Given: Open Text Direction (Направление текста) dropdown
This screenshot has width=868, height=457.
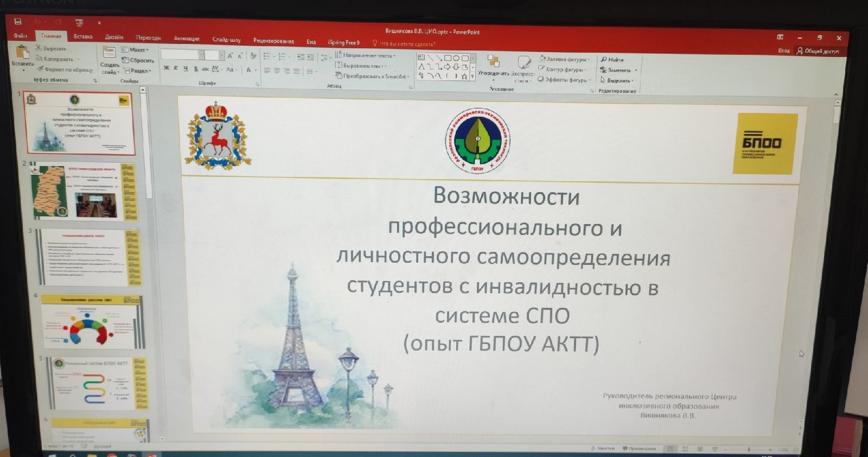Looking at the screenshot, I should tap(365, 55).
